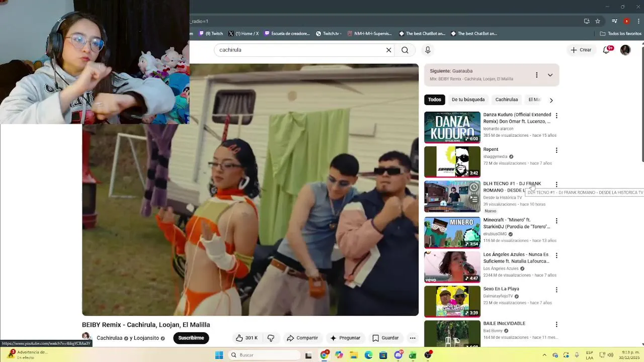Open options for Sexo En La Playa

click(556, 290)
